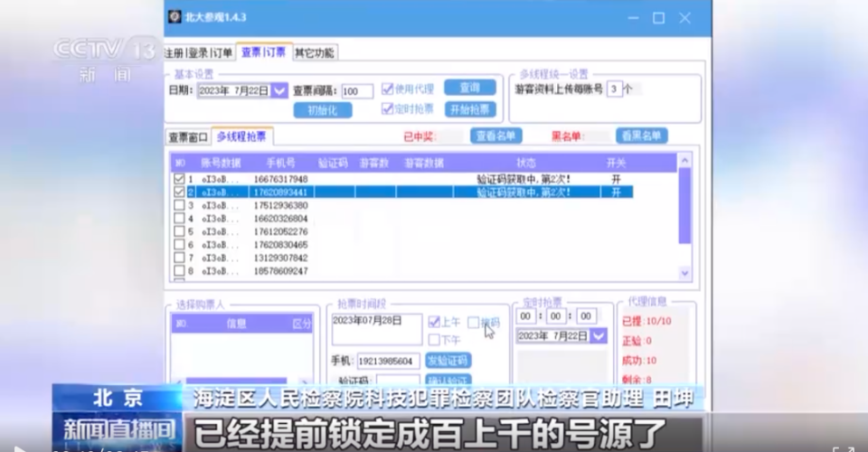Click the 查票间隔 input field
Screen dimensions: 868x452
coord(357,91)
